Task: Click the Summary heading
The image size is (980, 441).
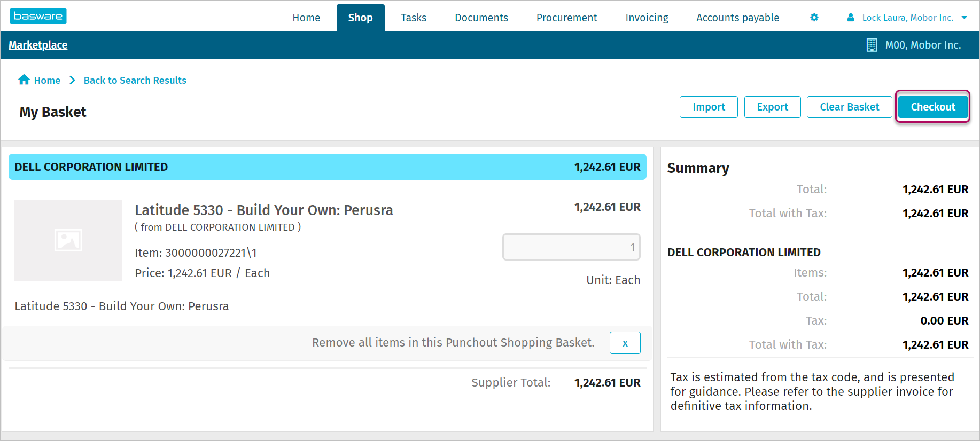Action: coord(698,168)
